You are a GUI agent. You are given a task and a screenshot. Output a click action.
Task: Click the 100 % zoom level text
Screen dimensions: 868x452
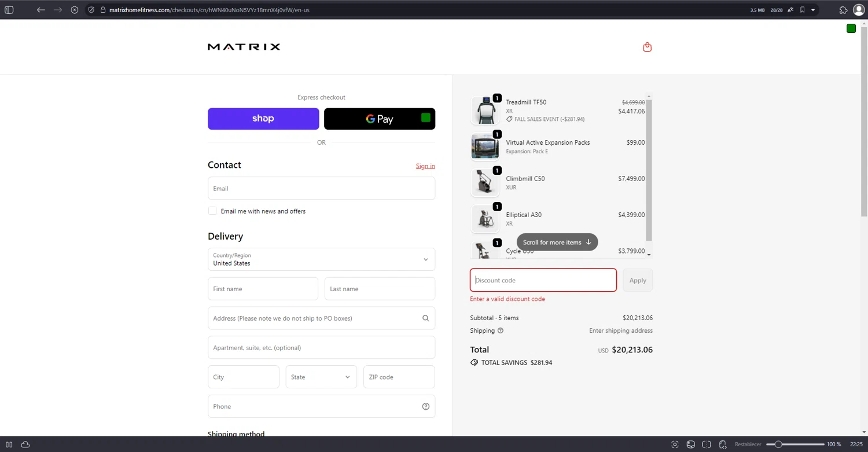834,444
